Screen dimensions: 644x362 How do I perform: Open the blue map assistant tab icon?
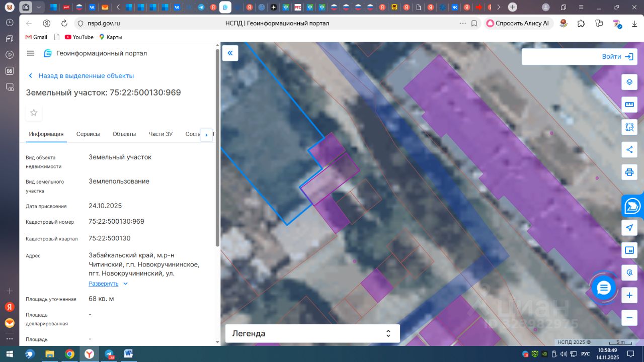(x=632, y=206)
